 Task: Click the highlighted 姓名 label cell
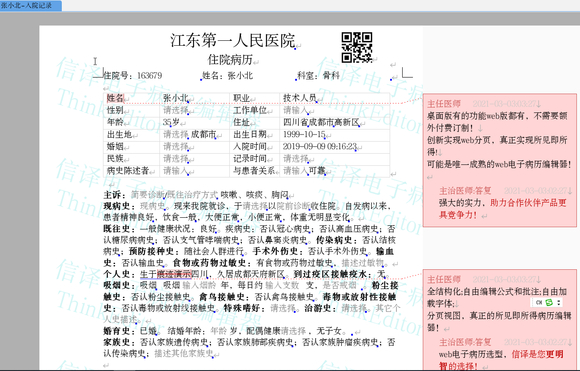click(115, 98)
